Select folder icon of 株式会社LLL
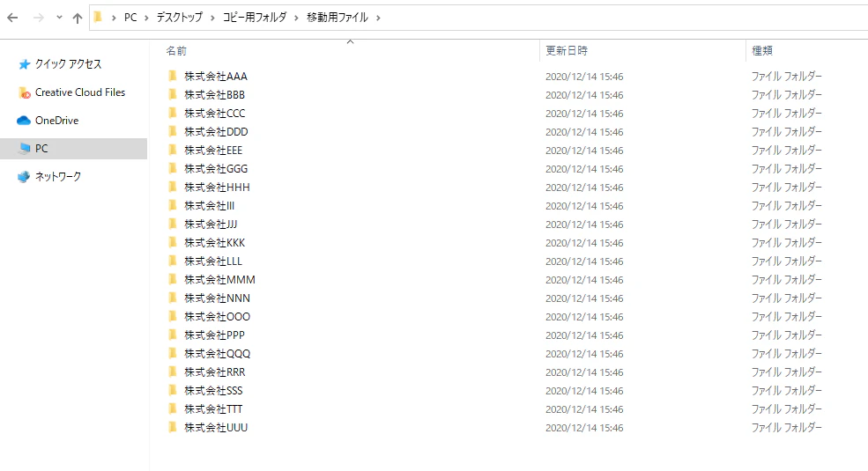 tap(173, 261)
